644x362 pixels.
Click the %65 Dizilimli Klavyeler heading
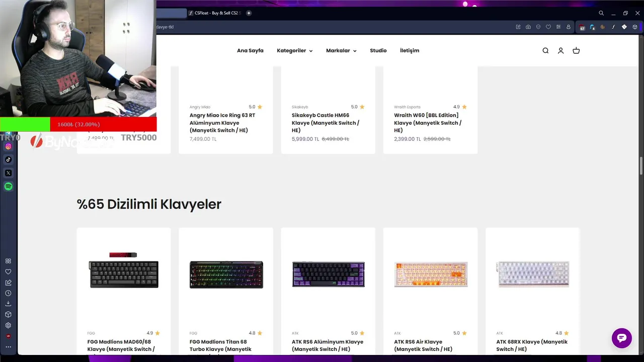(149, 204)
